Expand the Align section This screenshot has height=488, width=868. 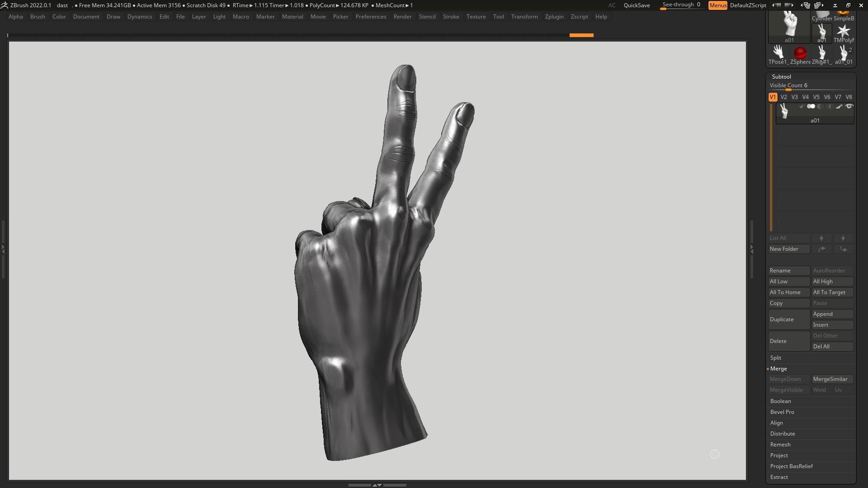tap(777, 423)
